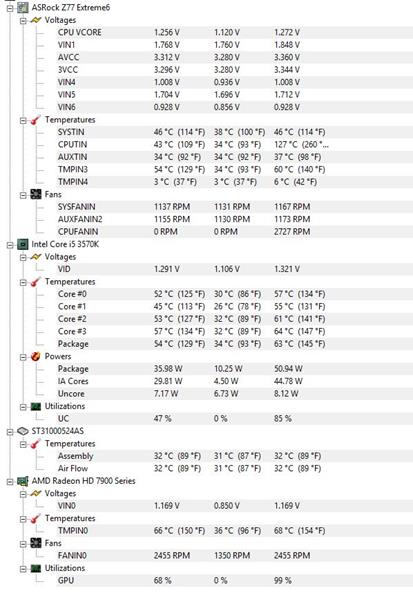This screenshot has width=413, height=600.
Task: Click the AMD Radeon HD 7900 card icon
Action: [23, 481]
